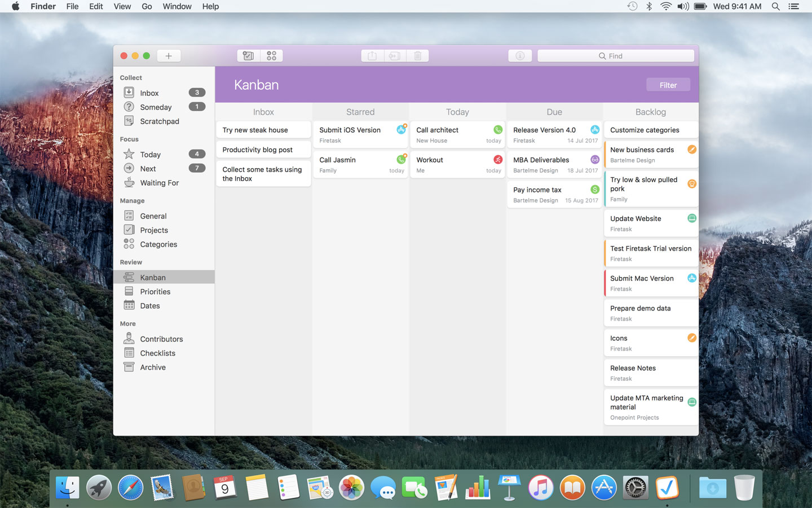Select the checklist view icon in the toolbar
Image resolution: width=812 pixels, height=508 pixels.
pyautogui.click(x=248, y=56)
